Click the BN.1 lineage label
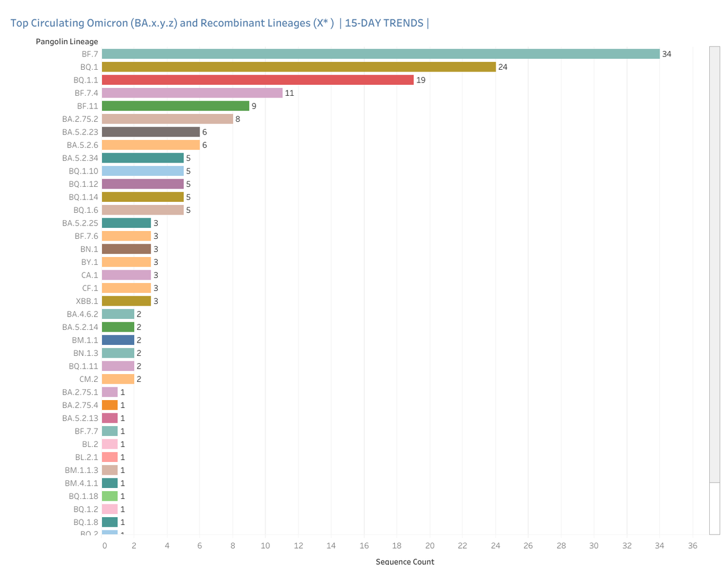Screen dimensions: 728x565 (x=90, y=249)
